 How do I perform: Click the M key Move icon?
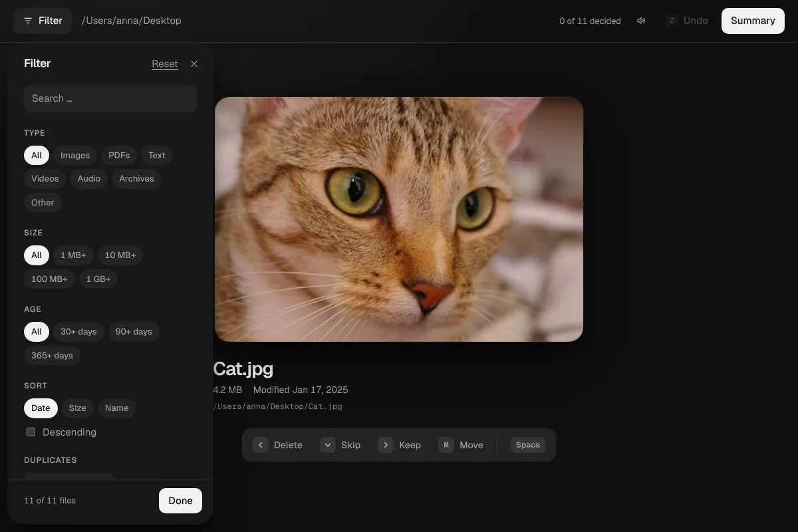pyautogui.click(x=446, y=445)
